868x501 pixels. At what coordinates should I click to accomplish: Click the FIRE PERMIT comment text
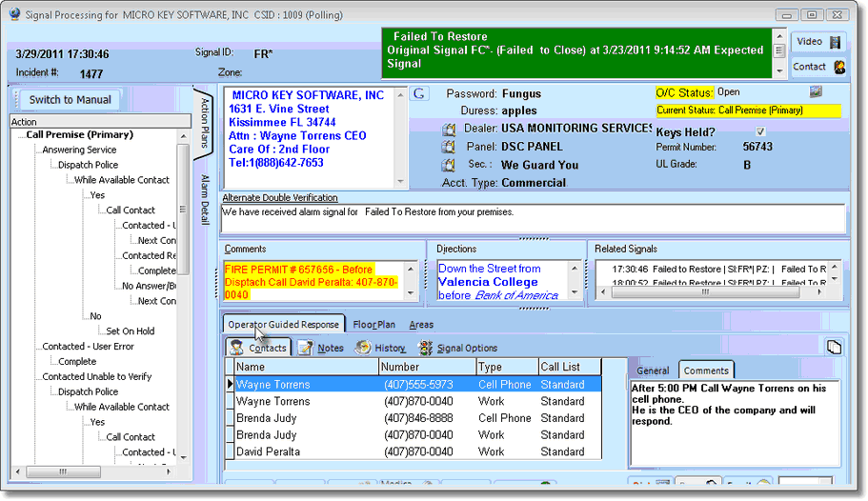point(311,282)
